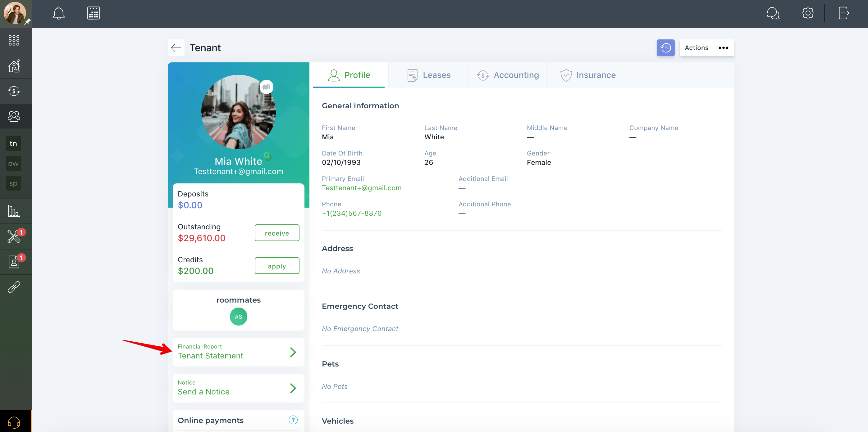Click the 'No Pets' text
Image resolution: width=868 pixels, height=432 pixels.
point(335,387)
